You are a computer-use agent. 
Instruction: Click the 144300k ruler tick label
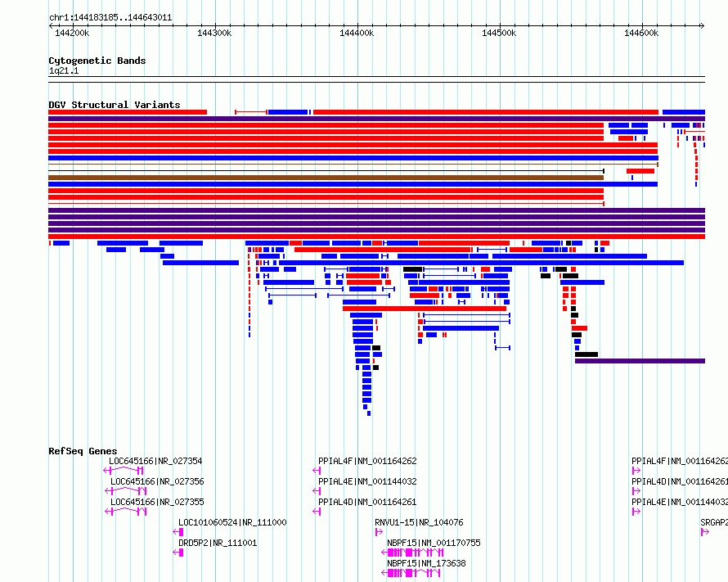tap(214, 33)
